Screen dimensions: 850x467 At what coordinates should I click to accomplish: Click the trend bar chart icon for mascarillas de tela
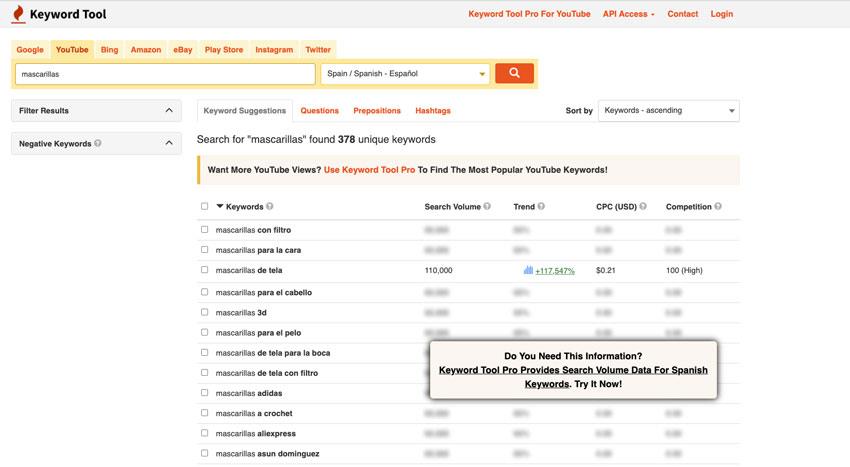click(x=528, y=270)
